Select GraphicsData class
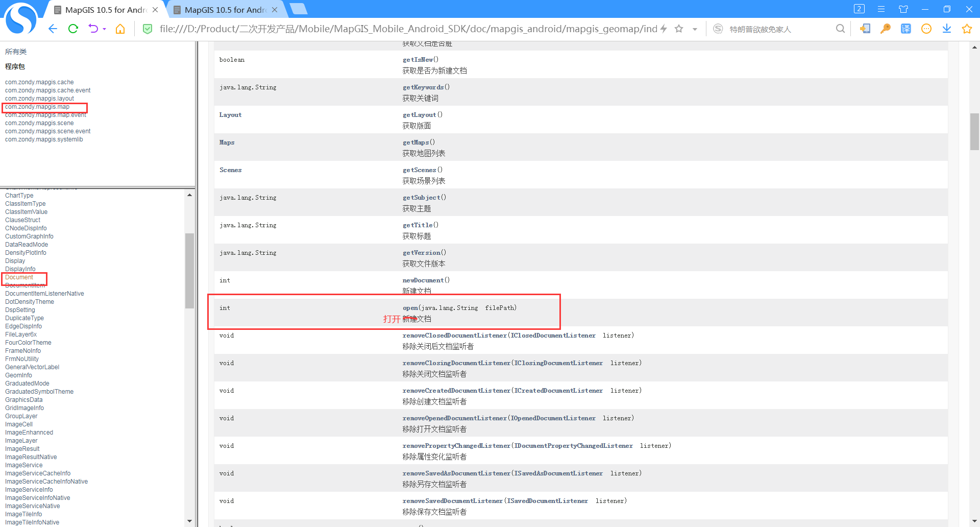 tap(24, 400)
